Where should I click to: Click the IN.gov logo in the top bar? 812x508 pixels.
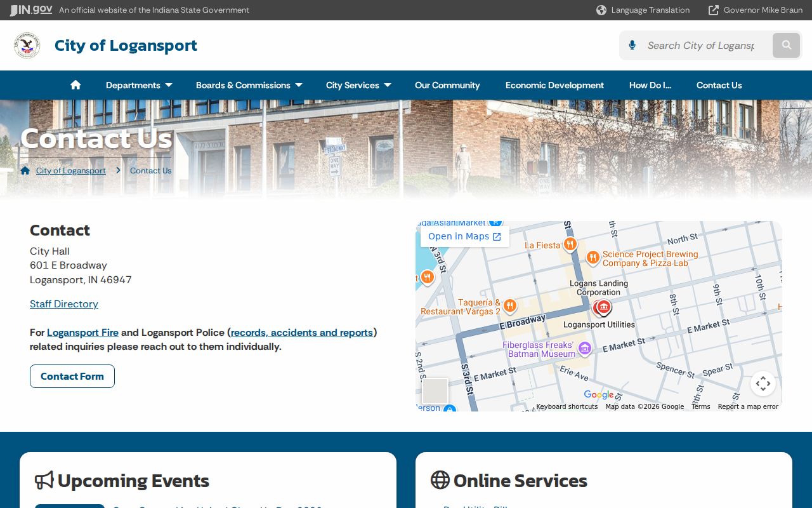(30, 10)
